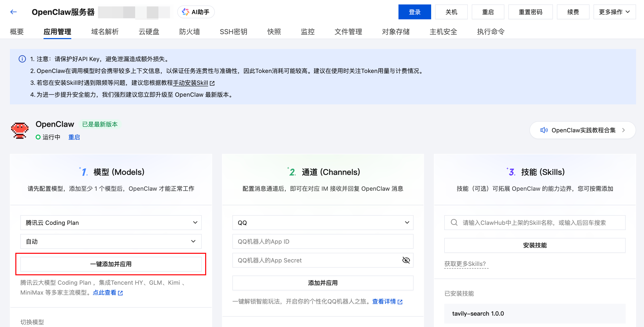Click the 重启 link next to 运行中
Screen dimensions: 644x327
pyautogui.click(x=74, y=137)
